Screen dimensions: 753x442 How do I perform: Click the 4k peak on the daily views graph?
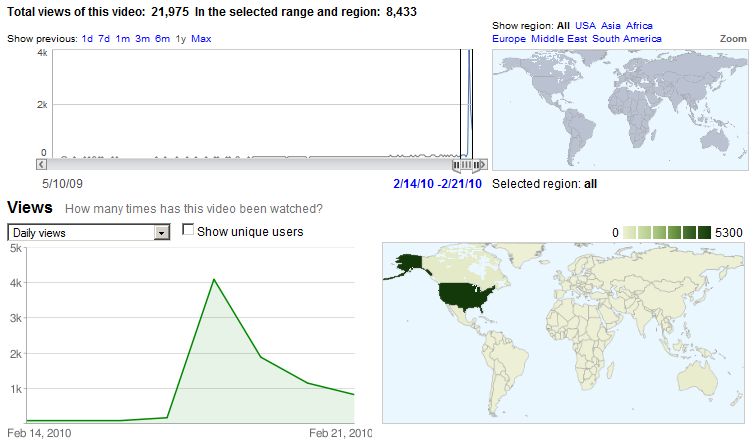pos(214,280)
